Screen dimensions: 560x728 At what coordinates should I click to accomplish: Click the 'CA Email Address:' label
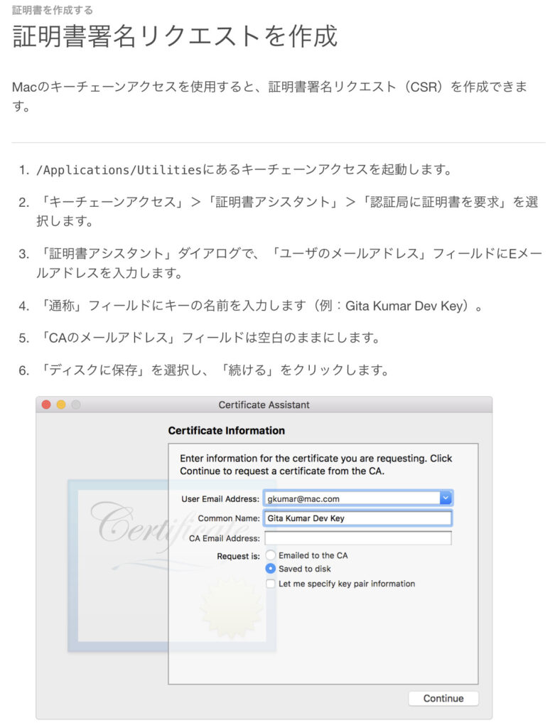click(x=225, y=538)
